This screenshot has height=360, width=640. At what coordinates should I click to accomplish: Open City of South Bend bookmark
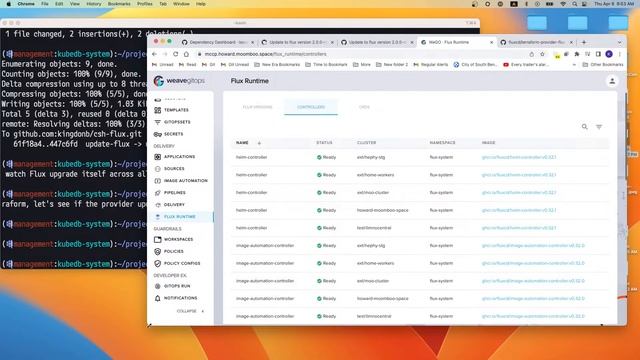pos(475,64)
